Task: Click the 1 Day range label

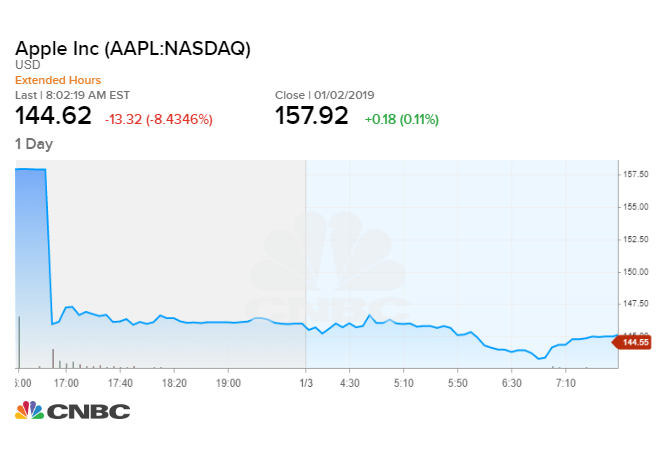Action: tap(34, 143)
